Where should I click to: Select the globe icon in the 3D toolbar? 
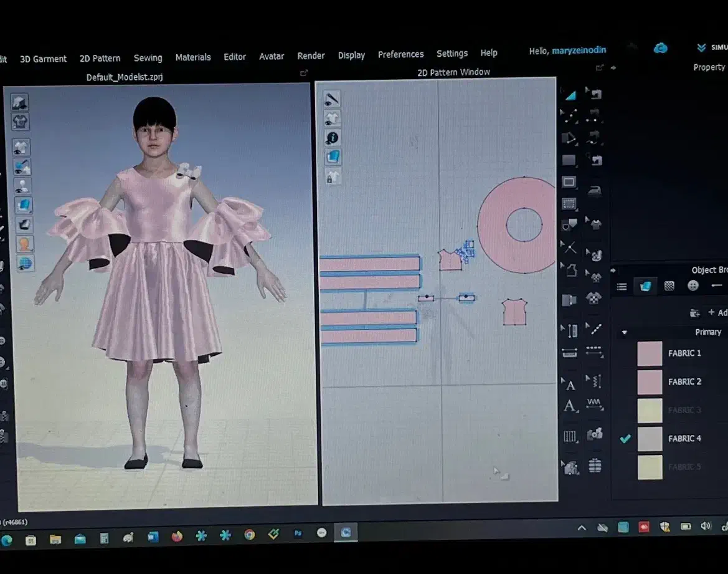tap(24, 263)
